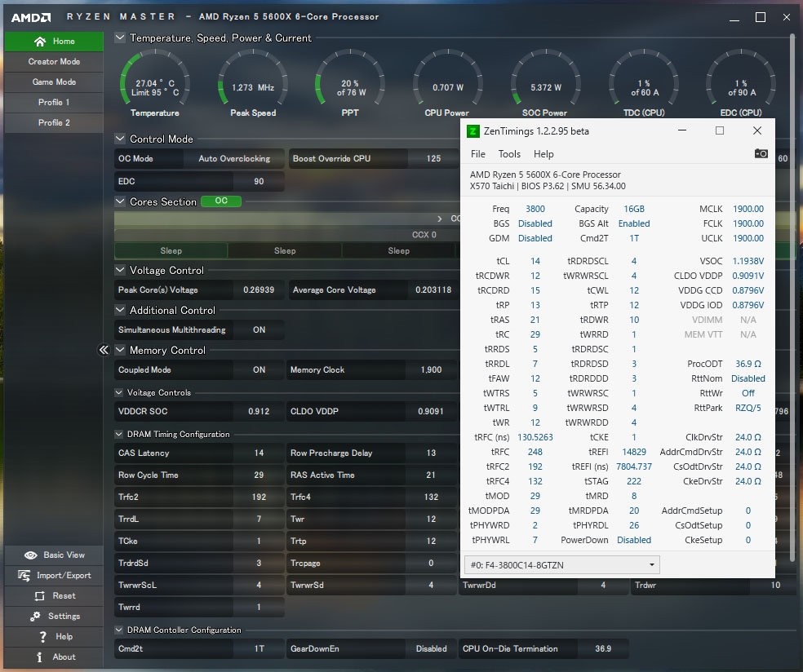The width and height of the screenshot is (803, 672).
Task: Toggle Coupled Mode ON value
Action: click(259, 370)
